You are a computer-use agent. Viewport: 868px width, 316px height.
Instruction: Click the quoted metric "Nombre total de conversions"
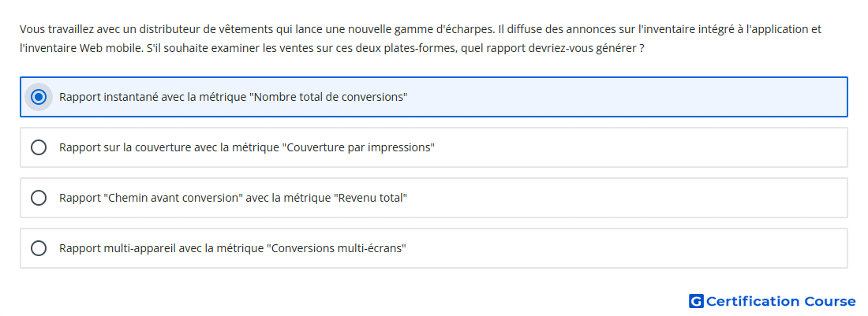[x=329, y=97]
